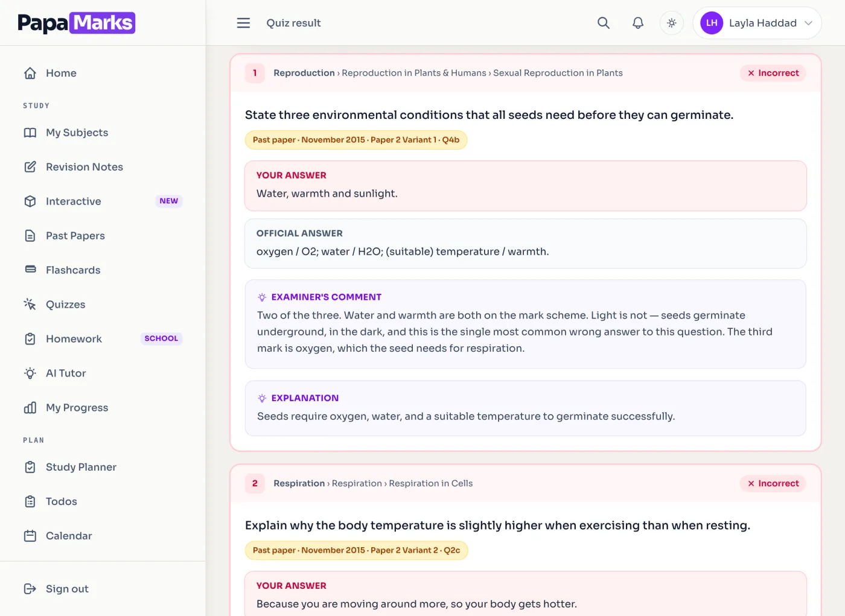
Task: Click the Incorrect tag on question 1
Action: (x=773, y=73)
